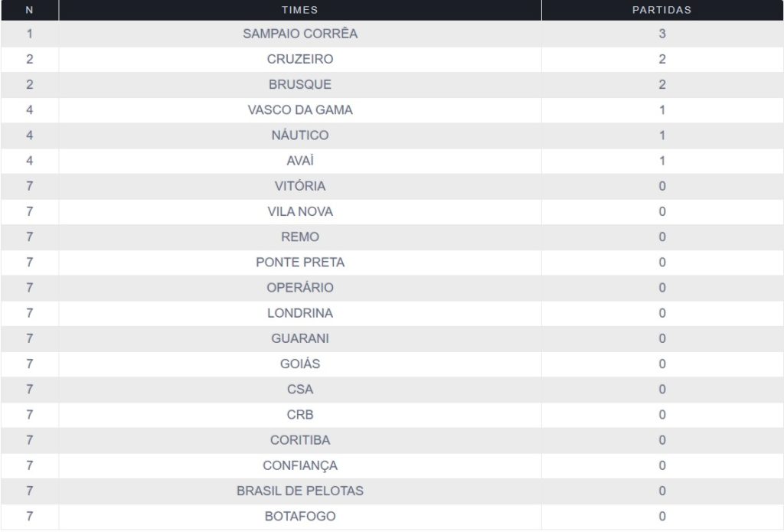Select PONTE PRETA team name

click(x=300, y=262)
